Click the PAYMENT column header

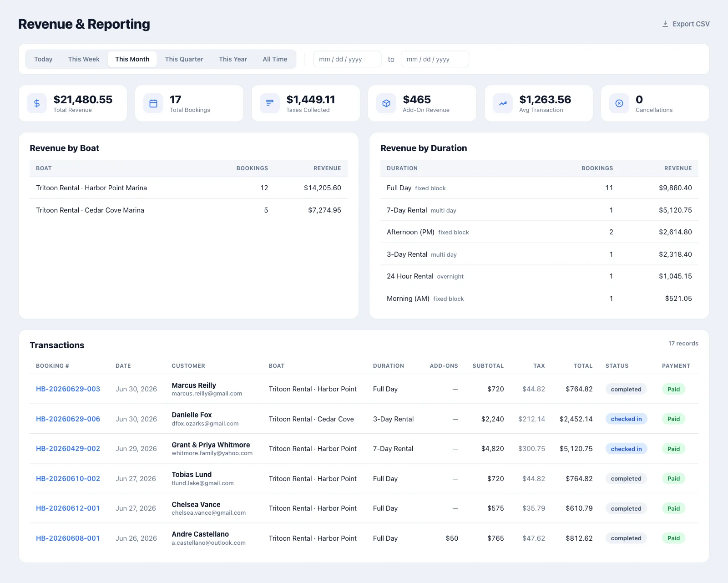676,366
